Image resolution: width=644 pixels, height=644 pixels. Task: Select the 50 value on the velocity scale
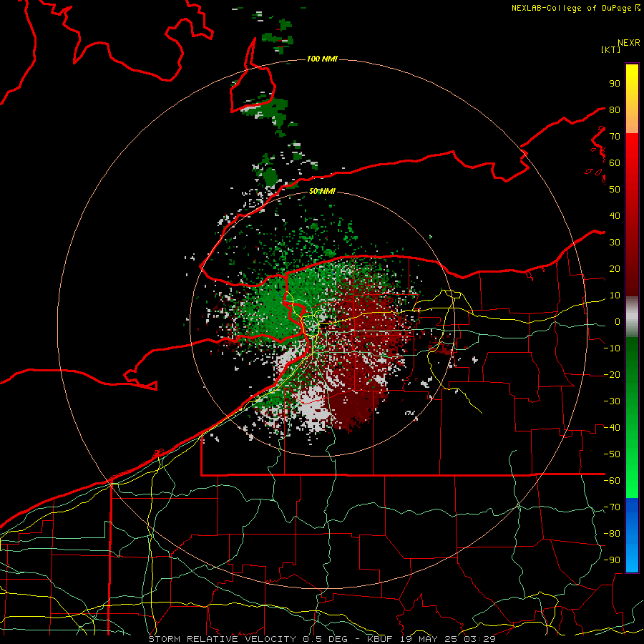point(615,190)
